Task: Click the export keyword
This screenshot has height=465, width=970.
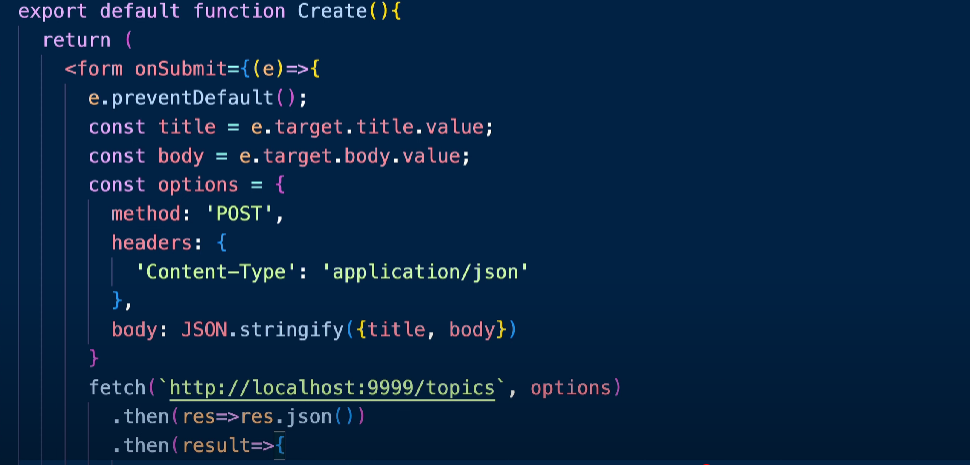Action: (53, 11)
